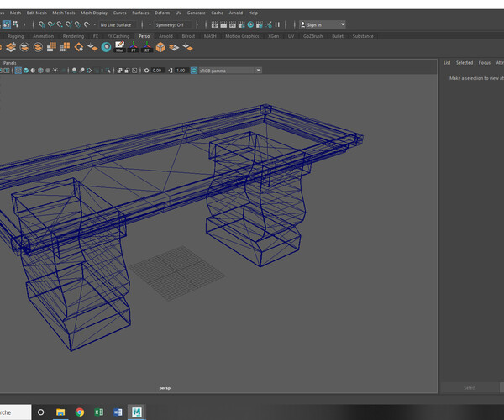The image size is (504, 420).
Task: Switch to the Rendering shelf tab
Action: (73, 36)
